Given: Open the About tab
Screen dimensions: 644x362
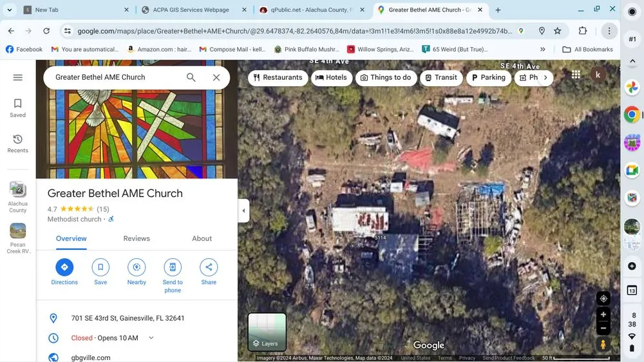Looking at the screenshot, I should point(202,238).
